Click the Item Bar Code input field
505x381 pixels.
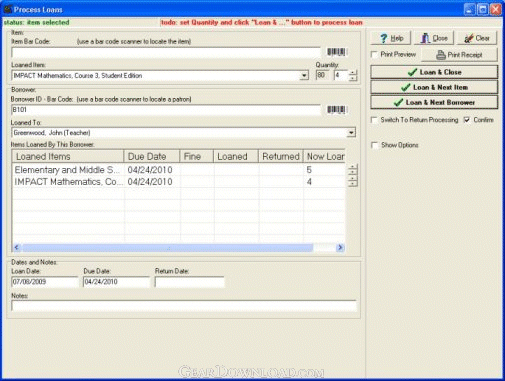point(166,52)
